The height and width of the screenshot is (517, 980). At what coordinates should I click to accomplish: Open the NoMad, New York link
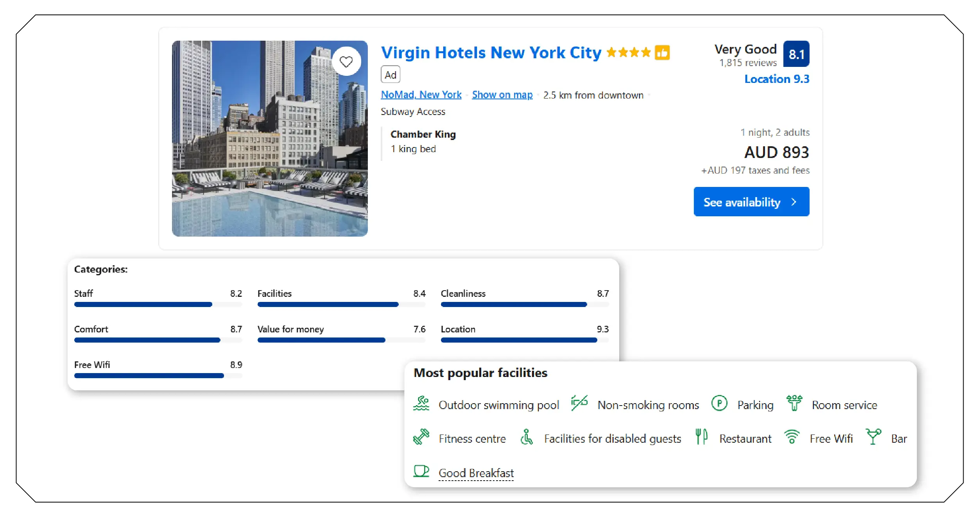click(421, 94)
